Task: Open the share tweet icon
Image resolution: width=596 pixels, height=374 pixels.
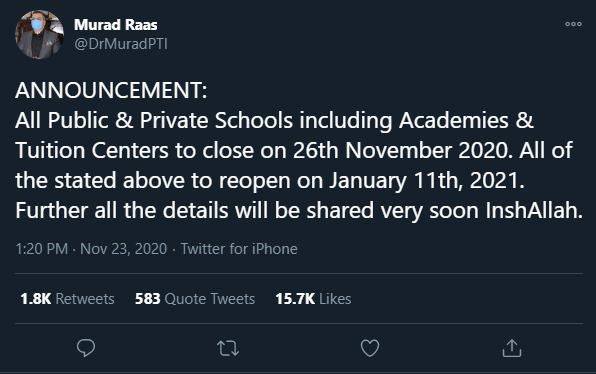Action: click(x=512, y=348)
